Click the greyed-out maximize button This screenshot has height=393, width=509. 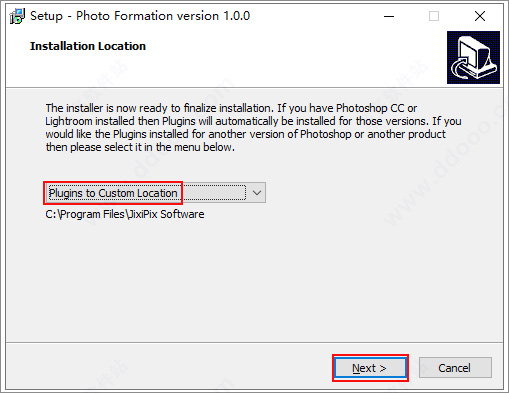(434, 16)
